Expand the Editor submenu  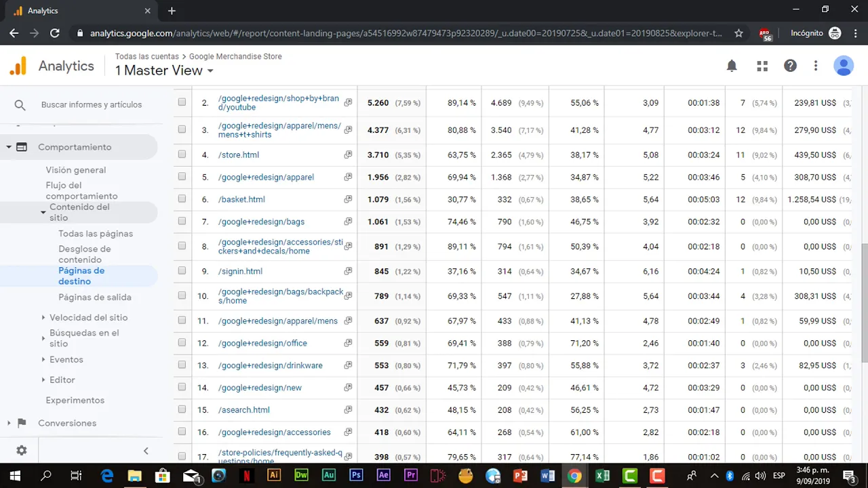43,380
